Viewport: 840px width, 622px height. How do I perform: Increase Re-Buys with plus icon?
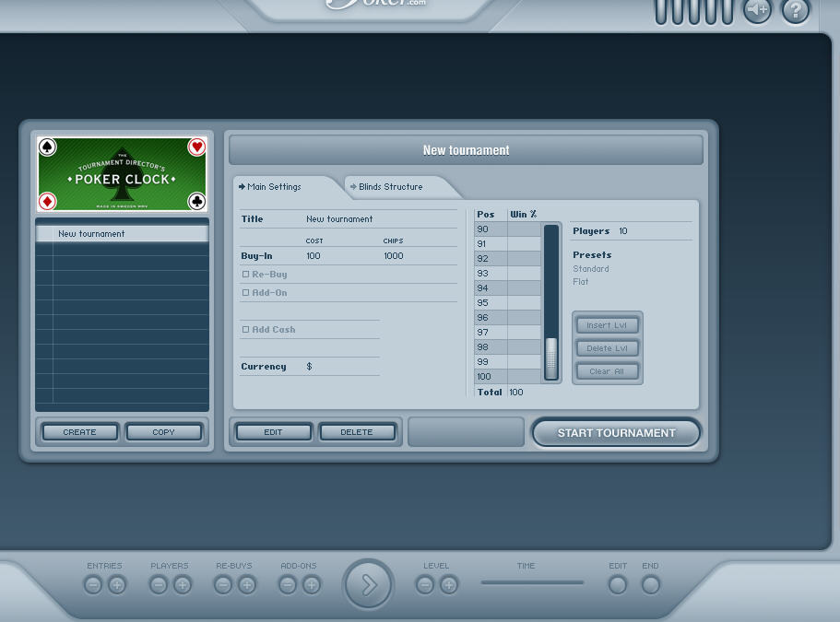(247, 585)
